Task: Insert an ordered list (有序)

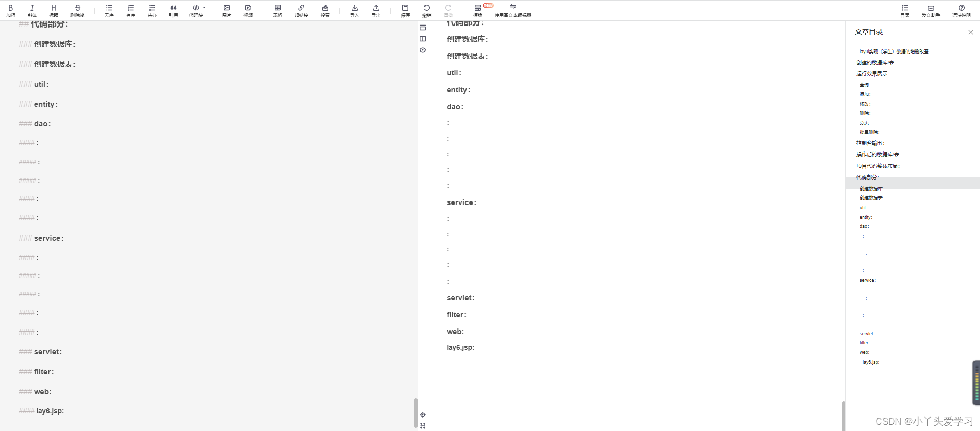Action: 131,11
